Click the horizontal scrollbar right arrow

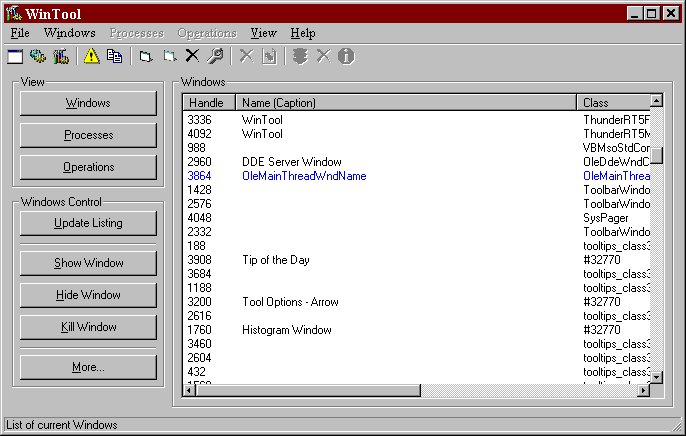(643, 390)
